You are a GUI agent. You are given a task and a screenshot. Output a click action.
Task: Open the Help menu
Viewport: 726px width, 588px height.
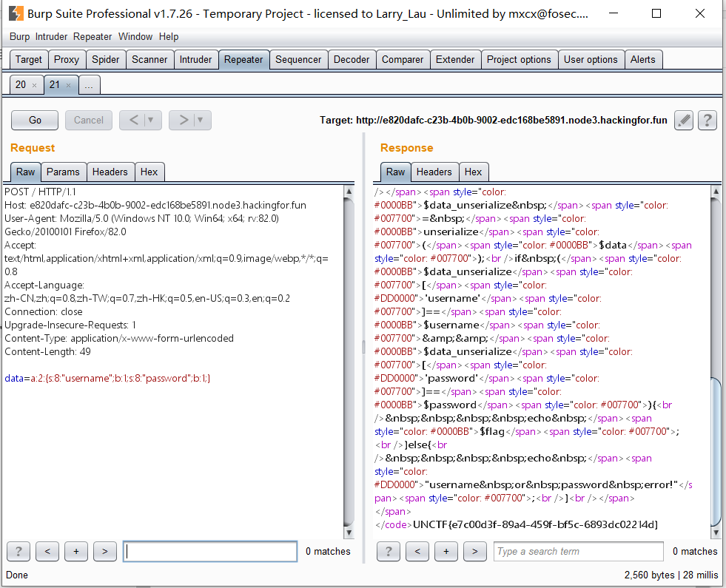click(169, 36)
